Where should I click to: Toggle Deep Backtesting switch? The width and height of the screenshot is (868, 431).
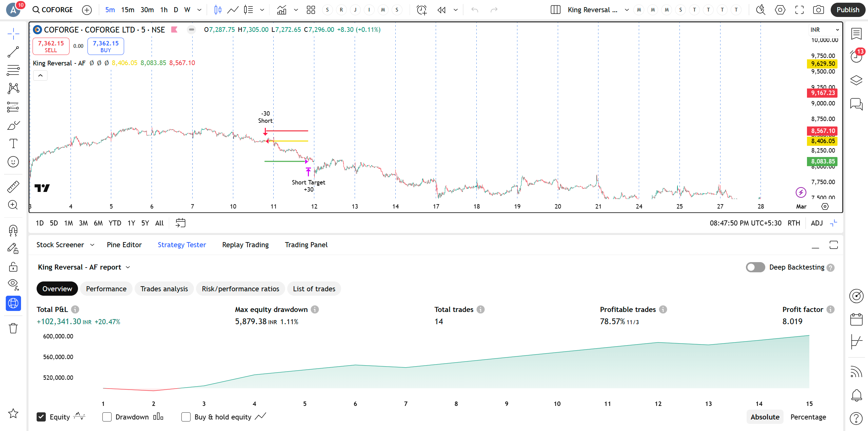(755, 267)
